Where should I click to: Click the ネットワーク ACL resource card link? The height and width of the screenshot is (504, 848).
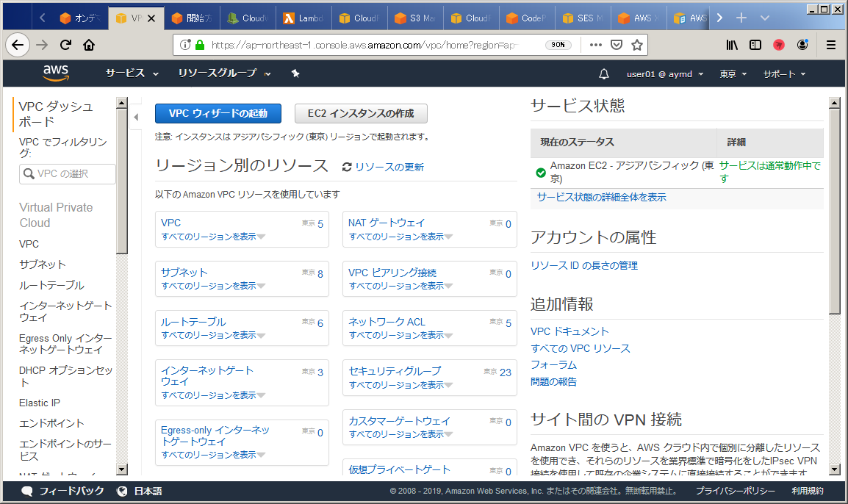click(x=387, y=322)
